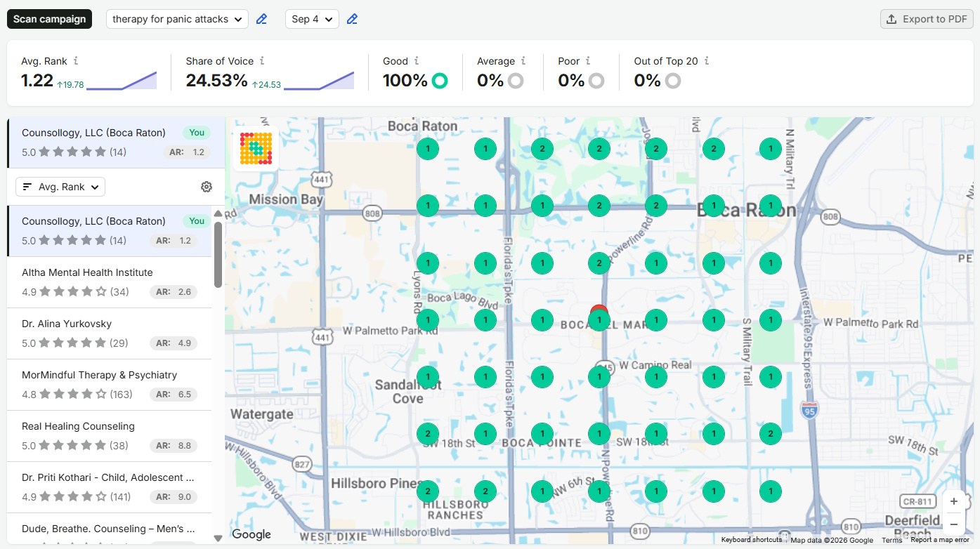Click the Out of Top 20 info icon
The width and height of the screenshot is (980, 549).
point(707,61)
